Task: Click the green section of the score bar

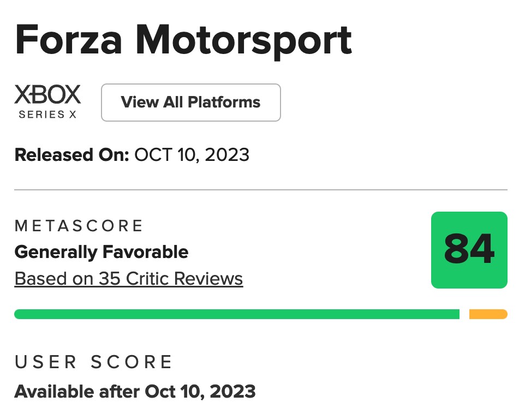Action: 237,314
